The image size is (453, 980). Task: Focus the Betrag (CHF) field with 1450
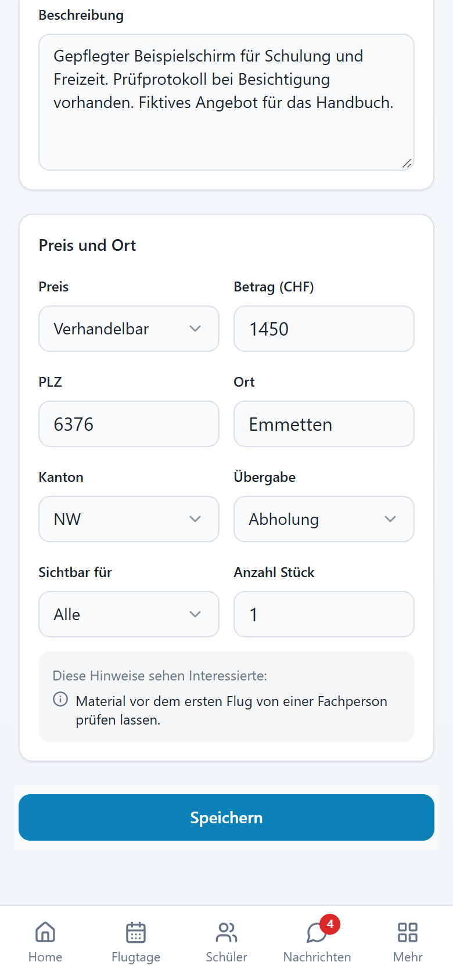point(324,329)
